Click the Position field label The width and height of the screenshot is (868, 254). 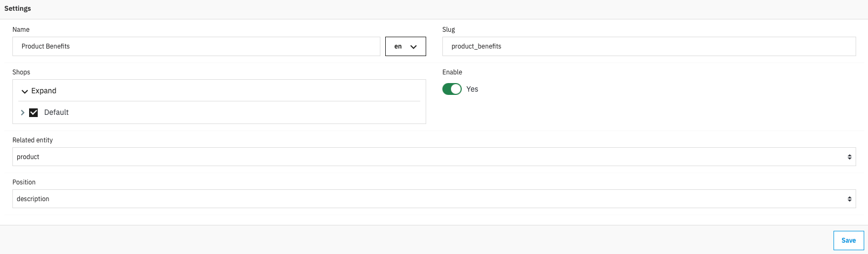[x=24, y=182]
